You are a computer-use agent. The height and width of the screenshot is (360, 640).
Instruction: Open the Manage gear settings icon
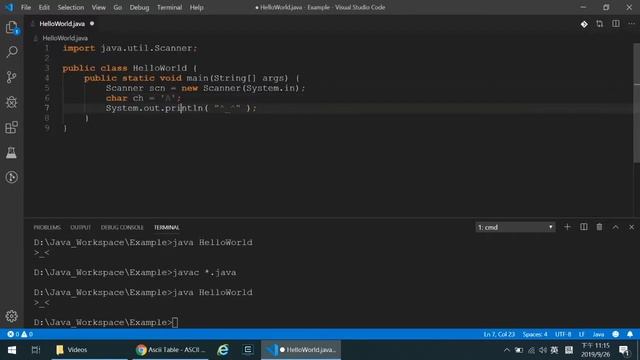(x=12, y=316)
